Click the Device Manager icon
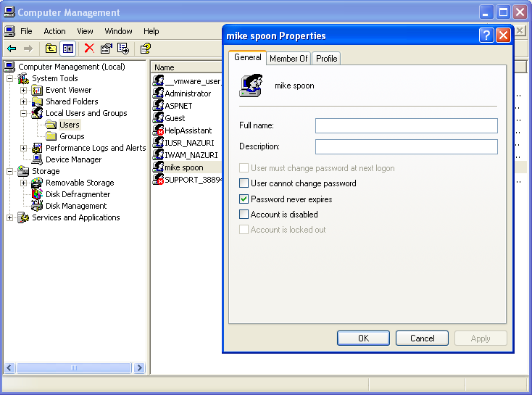532x395 pixels. 37,159
